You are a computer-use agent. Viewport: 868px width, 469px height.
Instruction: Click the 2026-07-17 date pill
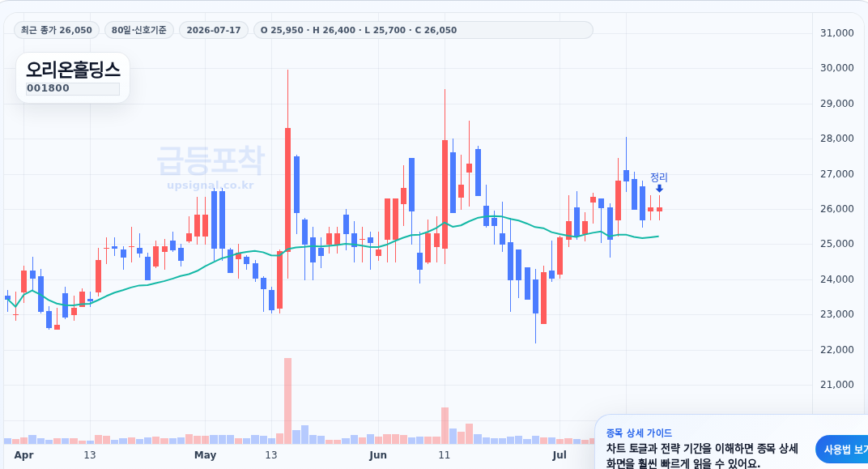[x=214, y=30]
